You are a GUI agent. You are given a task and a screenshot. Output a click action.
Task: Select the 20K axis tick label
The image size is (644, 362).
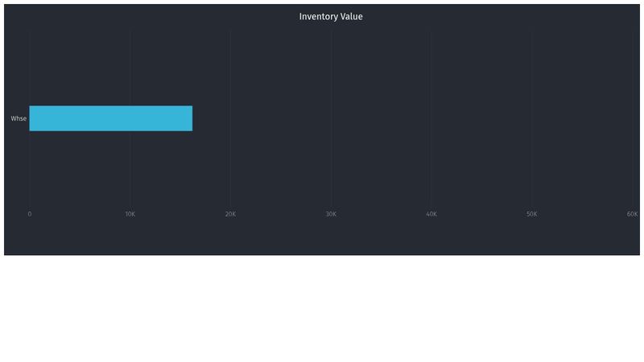pos(230,214)
